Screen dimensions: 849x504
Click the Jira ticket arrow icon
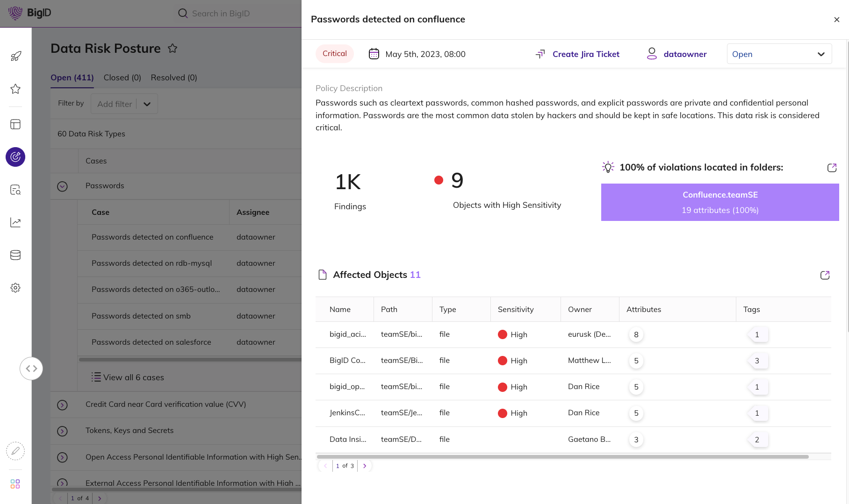pos(540,54)
